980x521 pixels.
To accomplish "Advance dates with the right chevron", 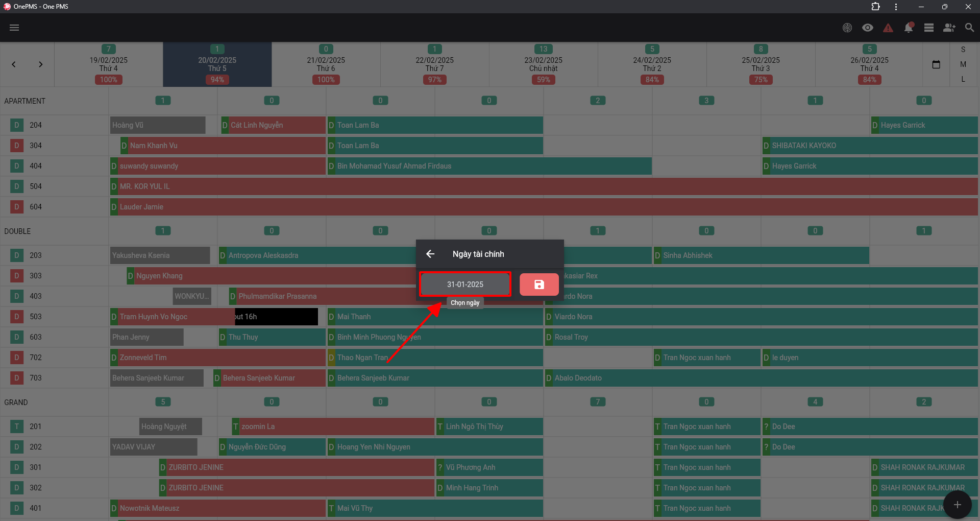I will point(40,64).
